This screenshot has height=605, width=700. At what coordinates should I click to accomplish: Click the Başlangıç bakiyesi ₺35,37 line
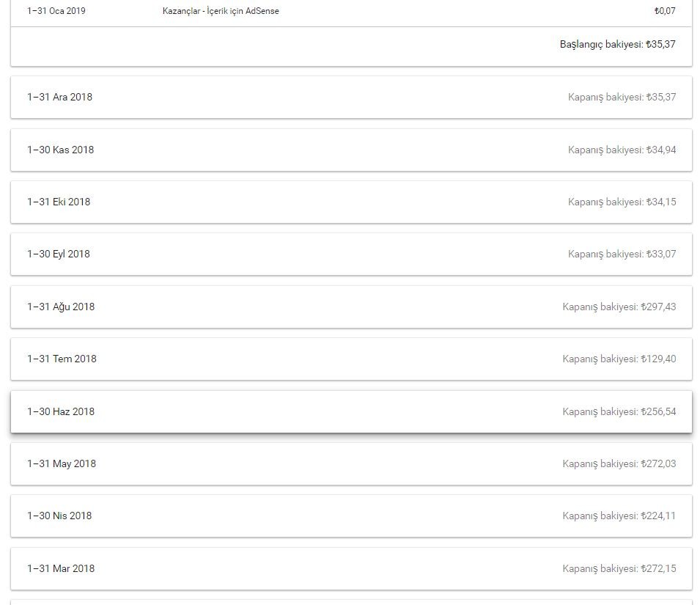617,44
